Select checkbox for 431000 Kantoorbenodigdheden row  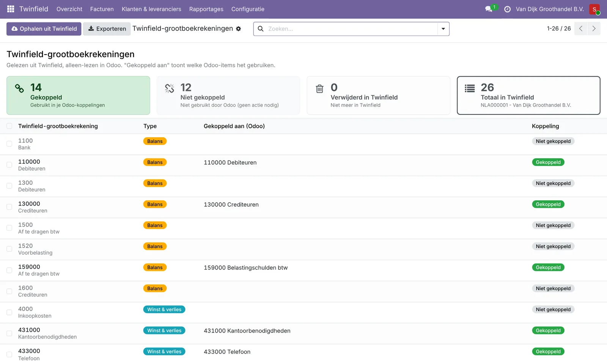(9, 333)
